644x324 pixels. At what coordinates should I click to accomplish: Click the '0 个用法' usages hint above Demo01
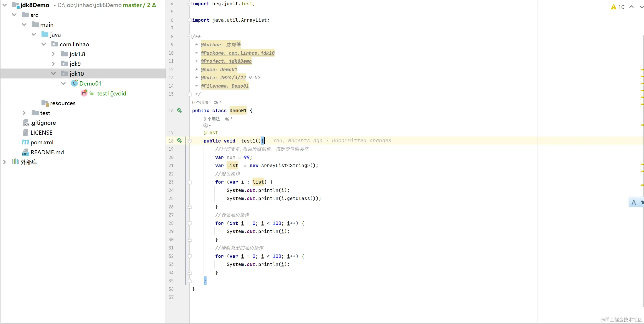pyautogui.click(x=200, y=103)
